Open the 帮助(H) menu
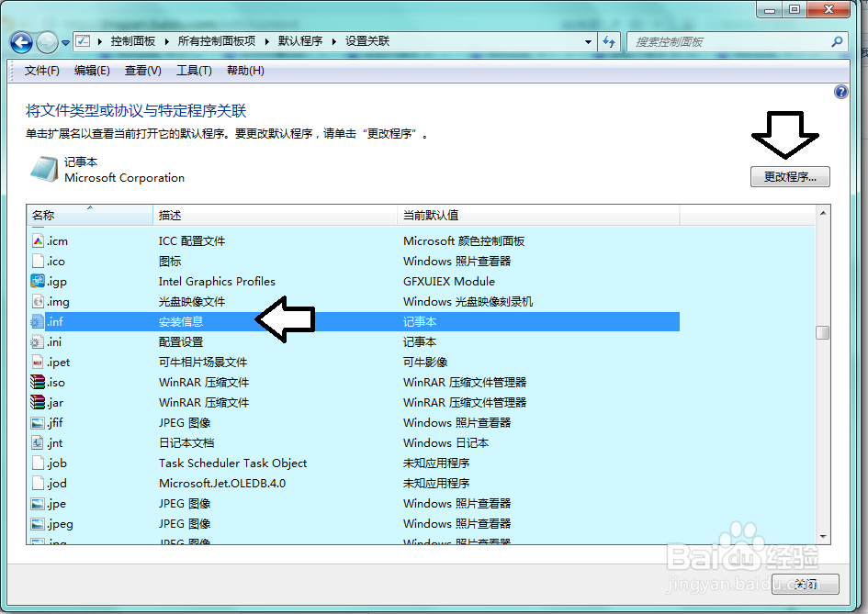This screenshot has width=868, height=614. point(245,71)
